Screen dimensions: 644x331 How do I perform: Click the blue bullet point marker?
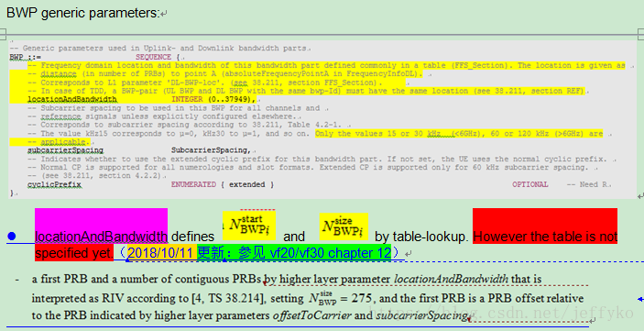(x=12, y=237)
